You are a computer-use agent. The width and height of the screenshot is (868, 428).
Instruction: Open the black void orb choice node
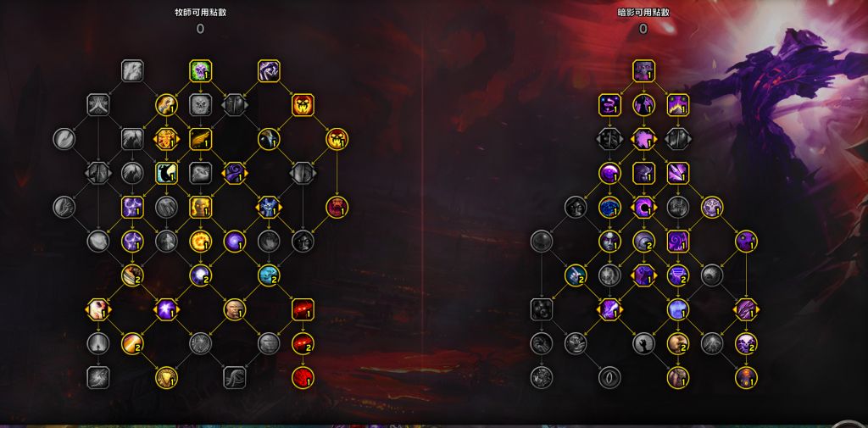[x=643, y=207]
